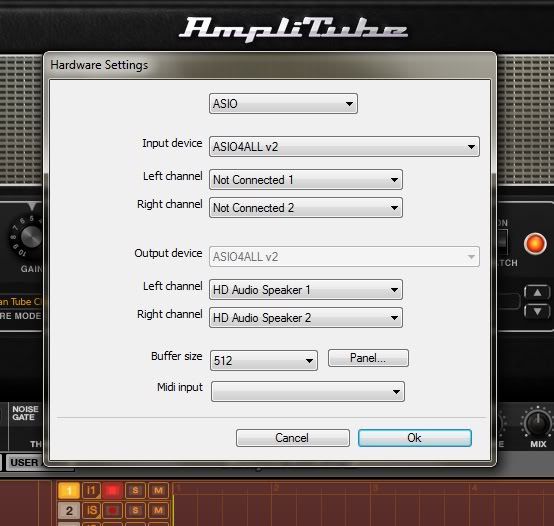The width and height of the screenshot is (554, 526).
Task: Click the orange amp power LED light
Action: click(x=535, y=244)
